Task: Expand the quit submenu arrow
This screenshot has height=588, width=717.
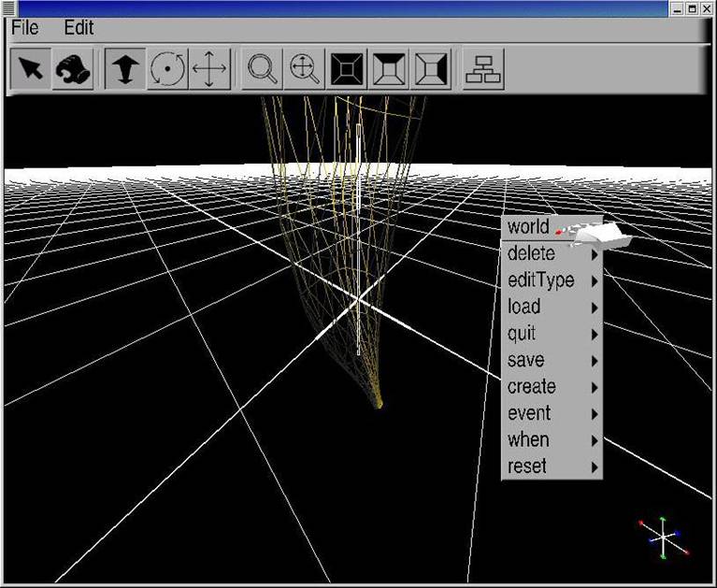Action: [595, 335]
